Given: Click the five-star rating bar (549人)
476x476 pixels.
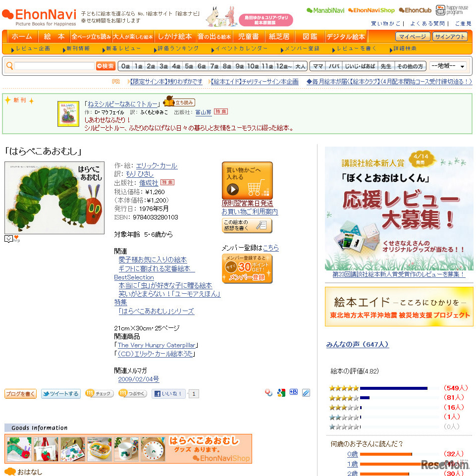Looking at the screenshot, I should [393, 388].
